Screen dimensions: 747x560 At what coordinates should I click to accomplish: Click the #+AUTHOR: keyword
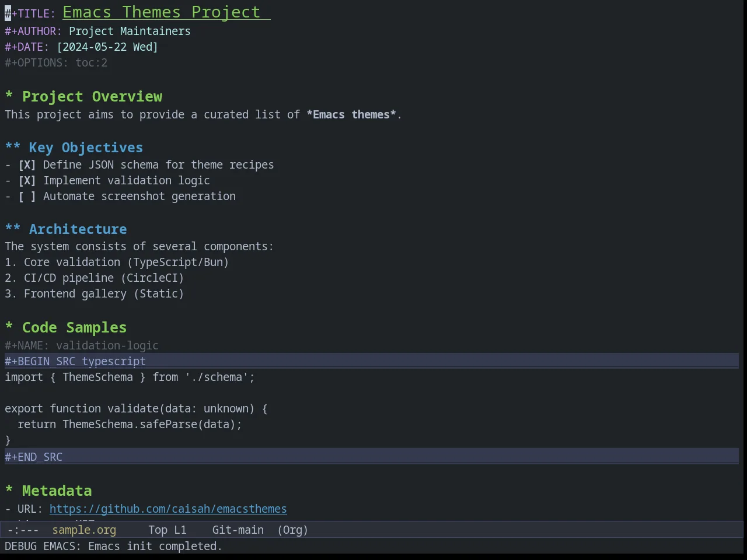33,31
